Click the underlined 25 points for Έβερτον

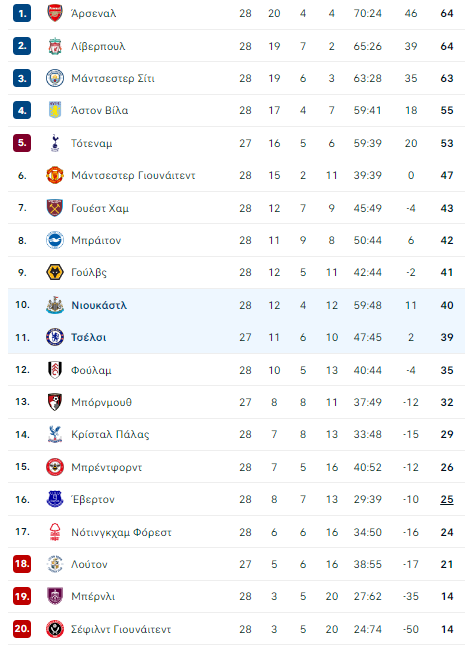447,499
